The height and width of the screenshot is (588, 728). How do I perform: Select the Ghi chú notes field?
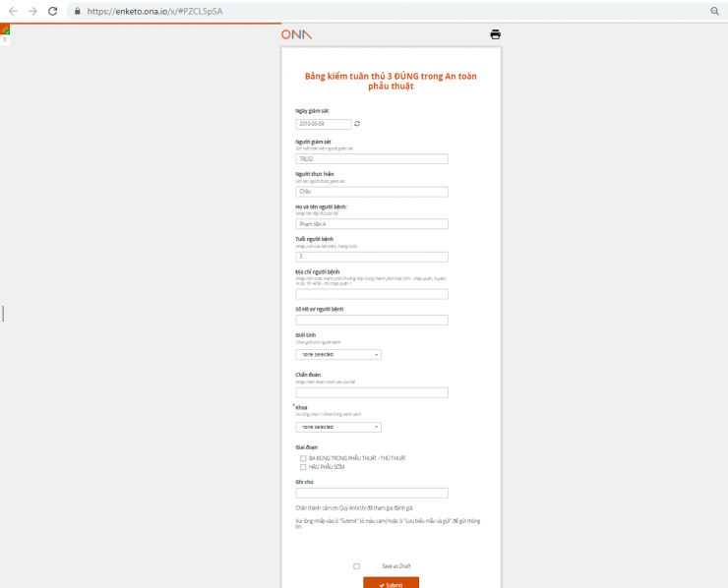pyautogui.click(x=371, y=493)
